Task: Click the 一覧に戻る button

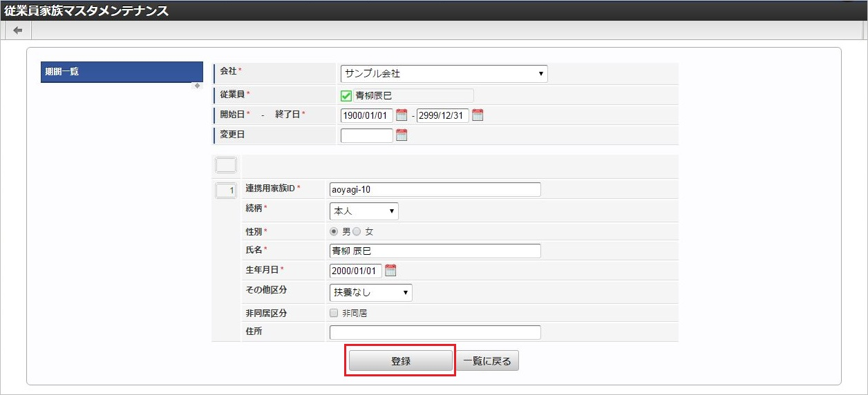Action: 487,361
